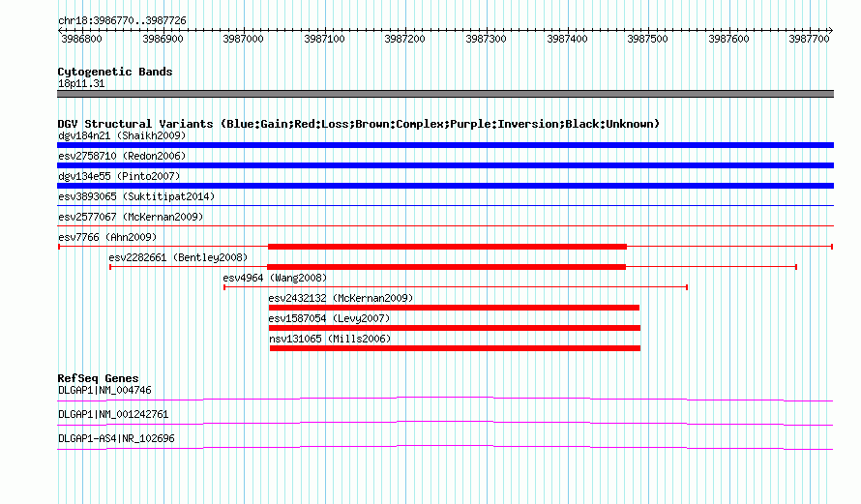Select the blue esv2758710 gain bar
The image size is (861, 504).
coord(445,165)
